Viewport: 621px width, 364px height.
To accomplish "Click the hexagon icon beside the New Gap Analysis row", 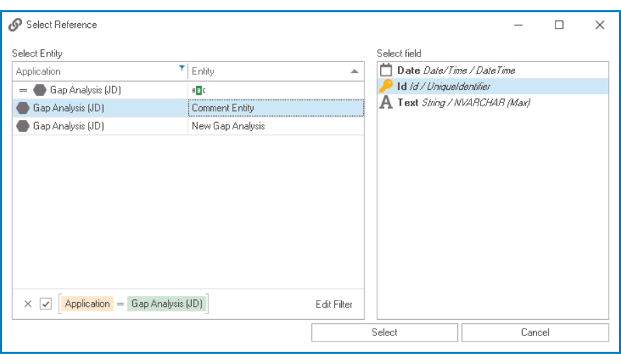I will click(x=23, y=126).
